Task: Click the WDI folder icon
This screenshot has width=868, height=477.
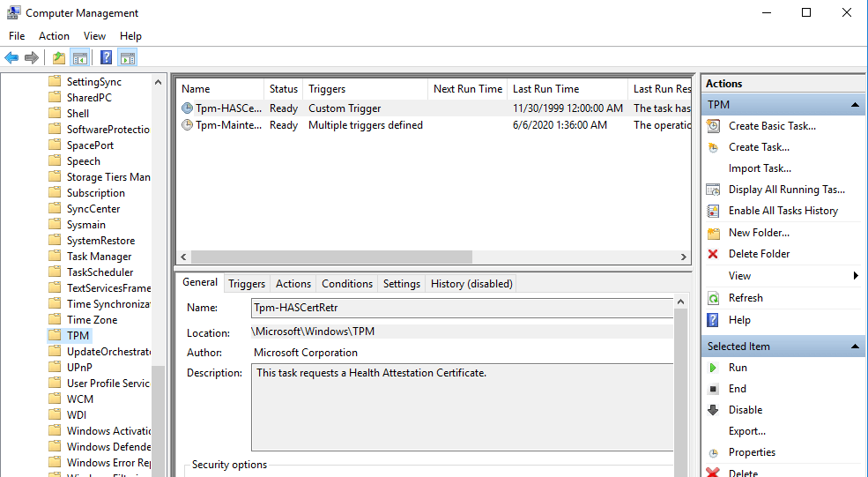Action: [x=55, y=415]
